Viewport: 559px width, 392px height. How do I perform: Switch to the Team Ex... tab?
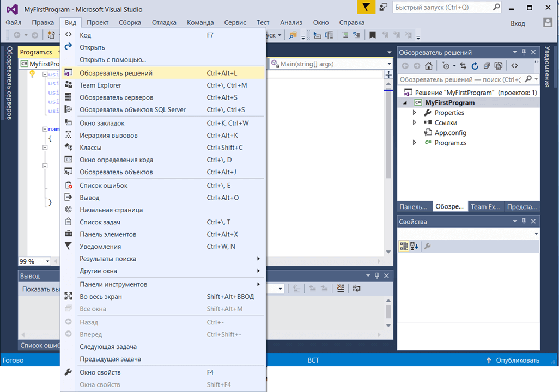click(485, 207)
